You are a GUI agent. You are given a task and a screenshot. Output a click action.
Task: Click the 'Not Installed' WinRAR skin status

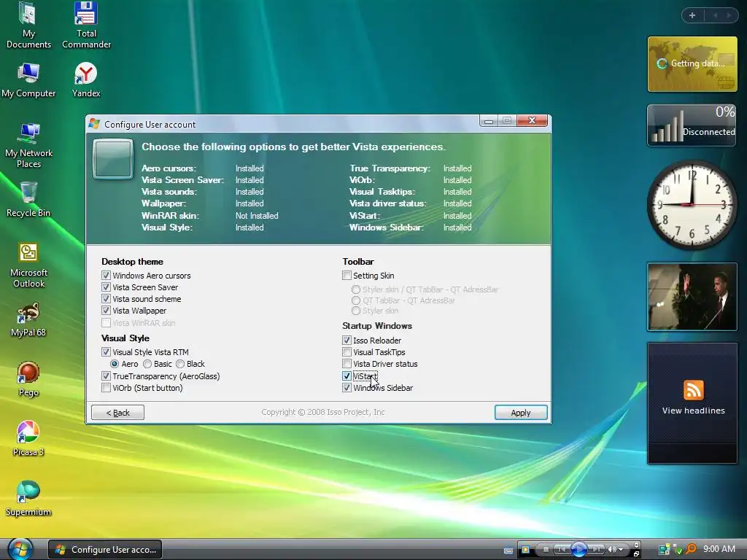(257, 216)
